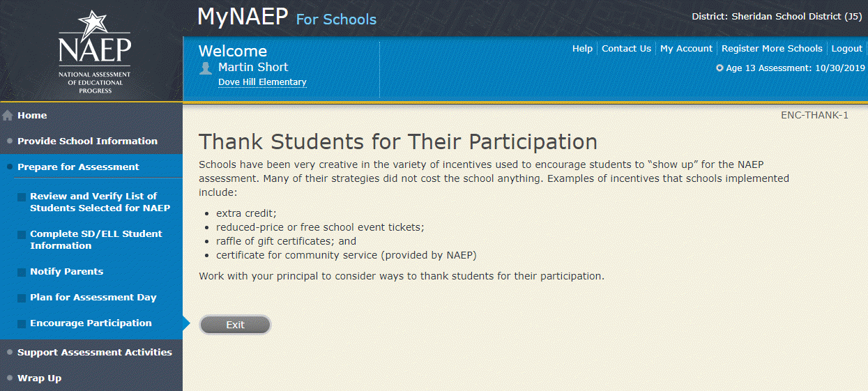The width and height of the screenshot is (868, 391).
Task: Expand the Provide School Information section
Action: click(x=87, y=141)
